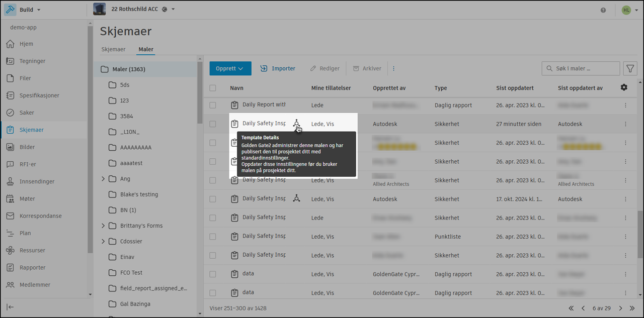Check the Punktliste row checkbox
Viewport: 644px width, 318px height.
coord(213,237)
